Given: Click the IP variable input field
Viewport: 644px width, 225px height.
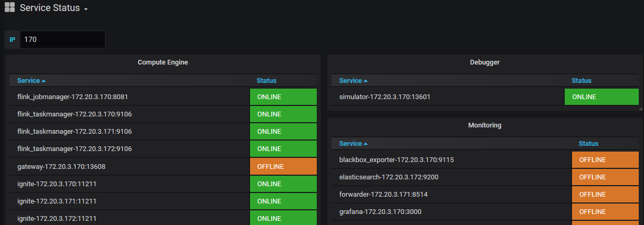Looking at the screenshot, I should point(62,39).
